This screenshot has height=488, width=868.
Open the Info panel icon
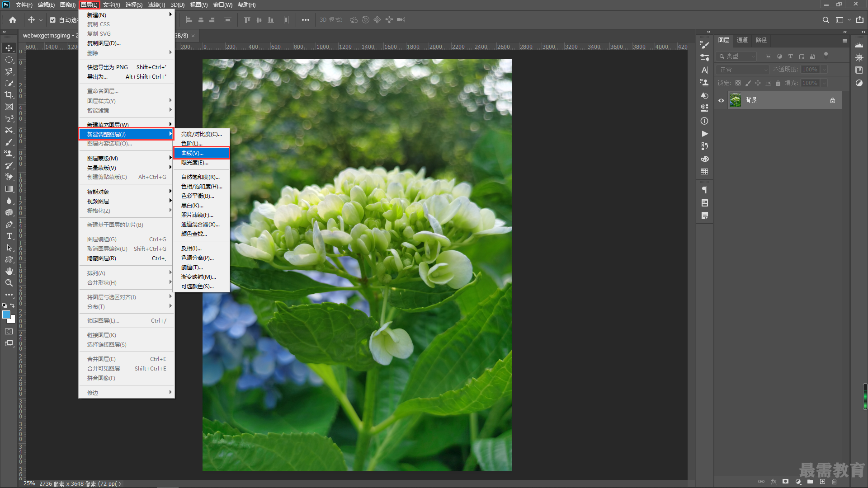[x=704, y=121]
